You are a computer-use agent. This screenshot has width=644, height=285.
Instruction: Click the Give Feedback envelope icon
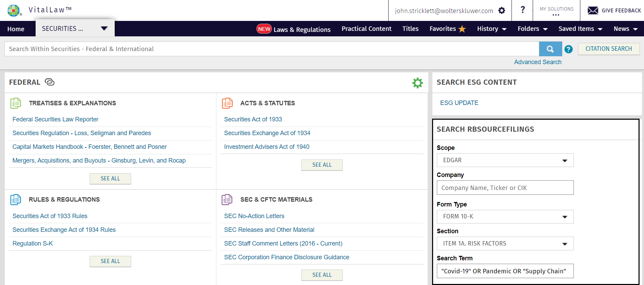click(x=593, y=11)
